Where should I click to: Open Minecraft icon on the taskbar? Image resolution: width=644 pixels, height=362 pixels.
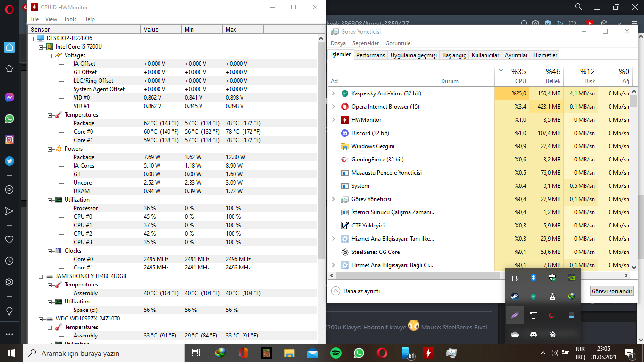click(267, 353)
